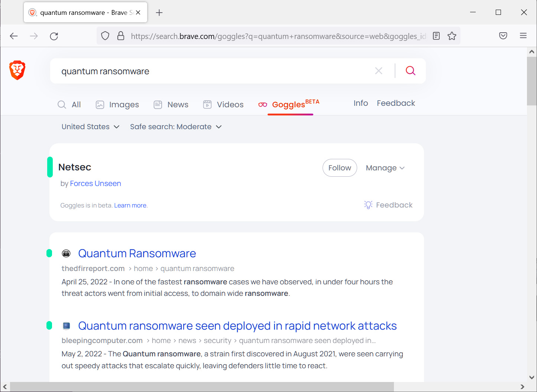Click the forward navigation arrow
This screenshot has width=537, height=392.
34,36
